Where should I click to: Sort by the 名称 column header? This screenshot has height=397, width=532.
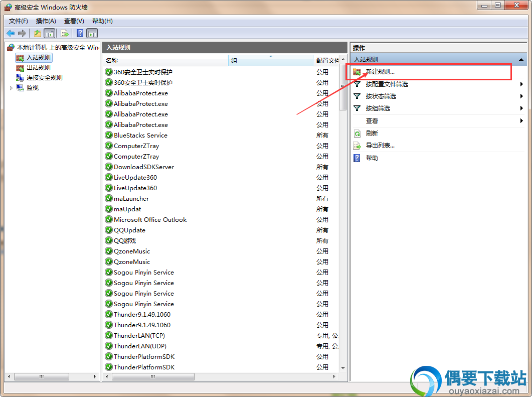coord(165,60)
